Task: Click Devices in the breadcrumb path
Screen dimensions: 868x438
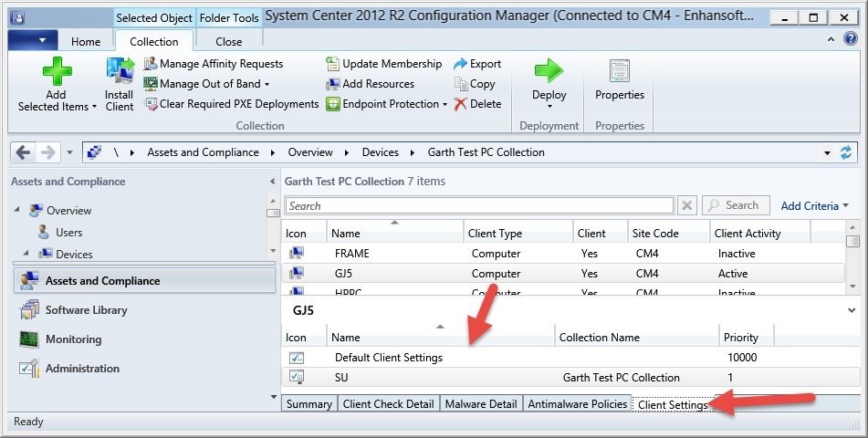Action: [381, 152]
